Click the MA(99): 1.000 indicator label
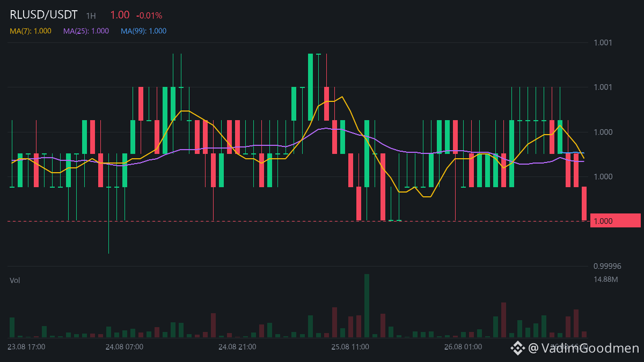Image resolution: width=644 pixels, height=362 pixels. pos(143,31)
